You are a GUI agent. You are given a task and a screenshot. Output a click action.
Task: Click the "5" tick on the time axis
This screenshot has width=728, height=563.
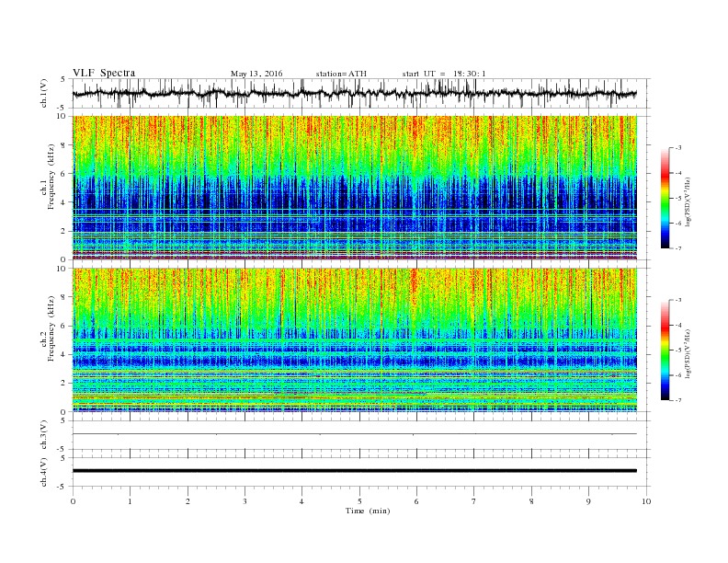[359, 501]
